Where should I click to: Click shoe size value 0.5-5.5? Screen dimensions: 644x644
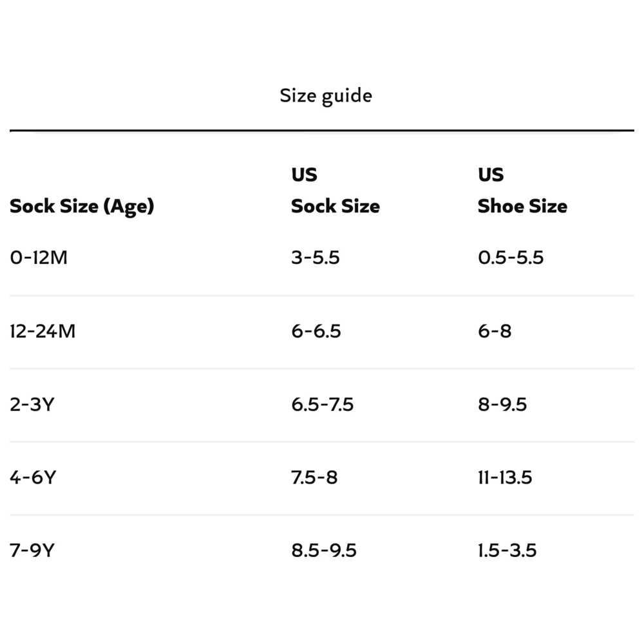510,258
